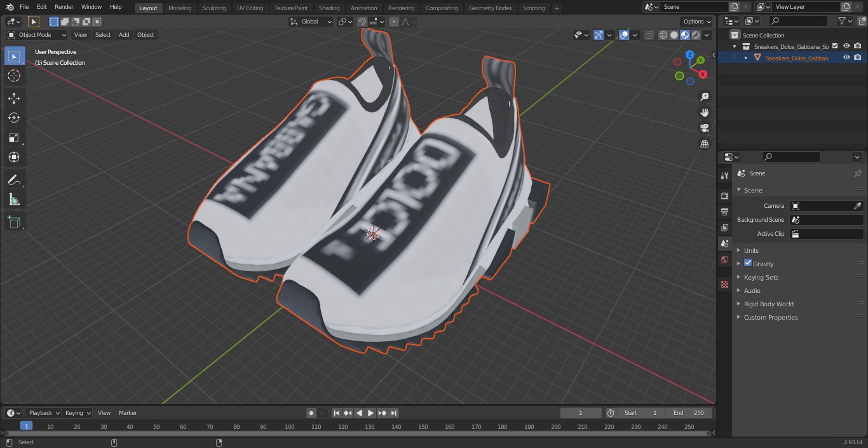Open the World properties tab icon
The height and width of the screenshot is (448, 868).
724,259
